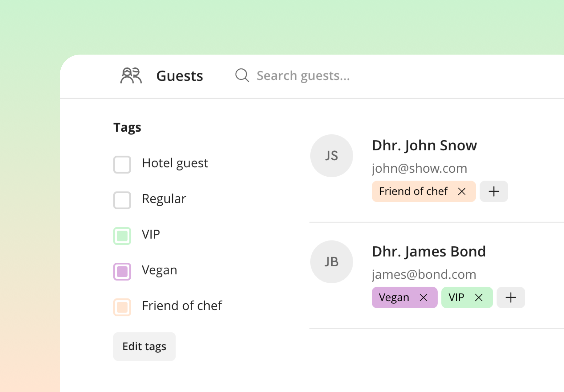564x392 pixels.
Task: Click the Regular tag filter expander
Action: pyautogui.click(x=123, y=198)
